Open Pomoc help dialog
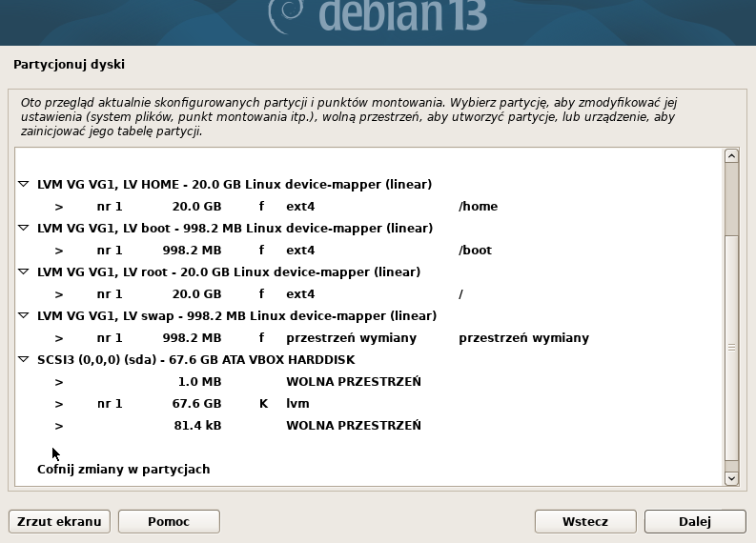 [x=169, y=522]
